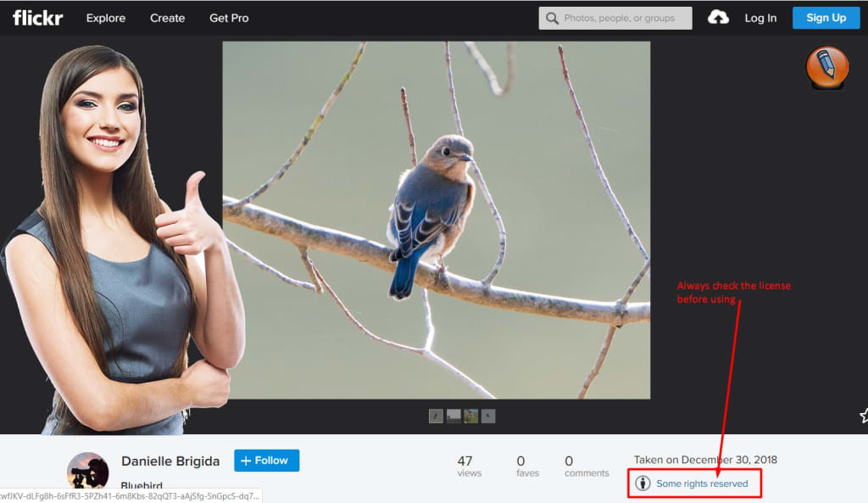Open Danielle Brigida's profile name link
Image resolution: width=868 pixels, height=503 pixels.
click(x=170, y=461)
